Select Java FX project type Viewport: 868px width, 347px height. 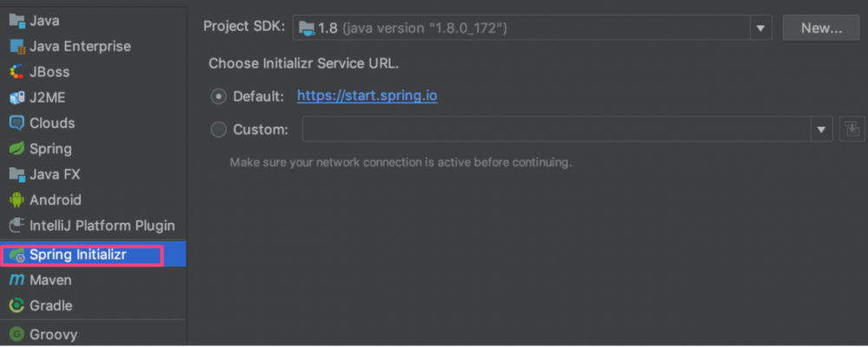click(x=55, y=174)
